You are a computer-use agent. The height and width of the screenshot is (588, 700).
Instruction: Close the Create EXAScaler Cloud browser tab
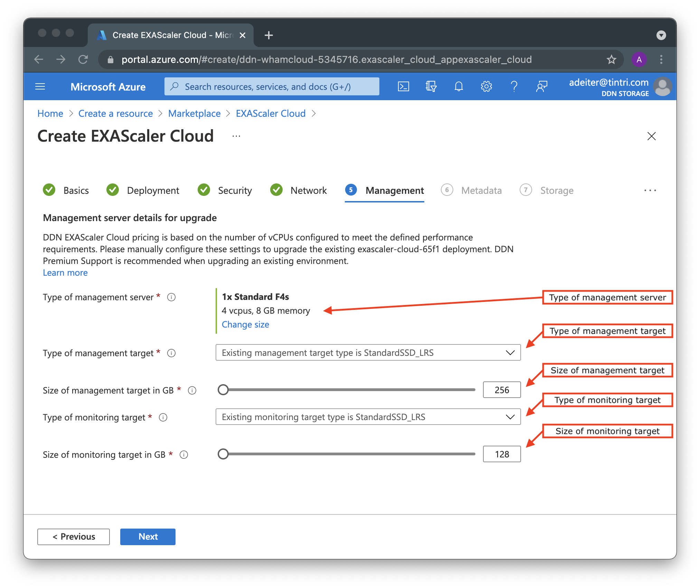[243, 35]
